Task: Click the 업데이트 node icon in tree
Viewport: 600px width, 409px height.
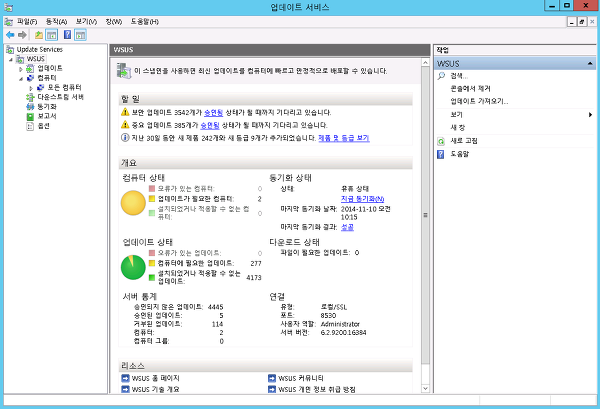Action: click(30, 68)
